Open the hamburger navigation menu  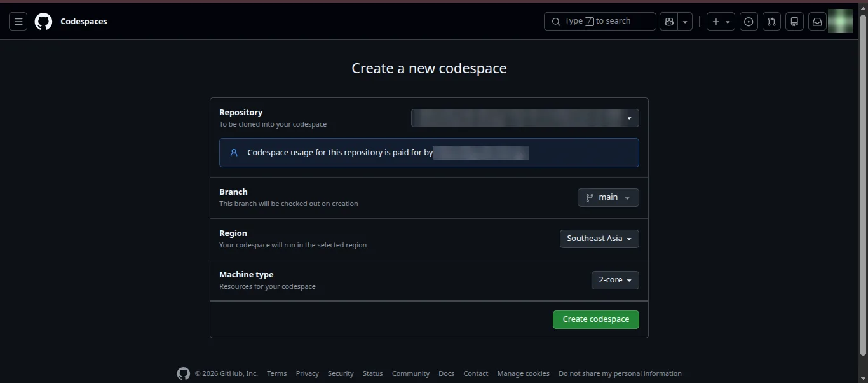(18, 22)
